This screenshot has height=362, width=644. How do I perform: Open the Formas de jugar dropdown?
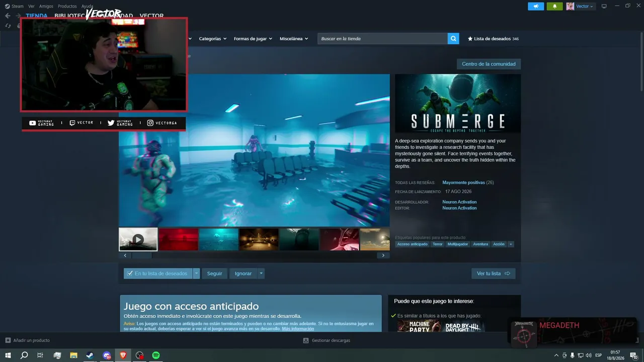click(x=253, y=39)
